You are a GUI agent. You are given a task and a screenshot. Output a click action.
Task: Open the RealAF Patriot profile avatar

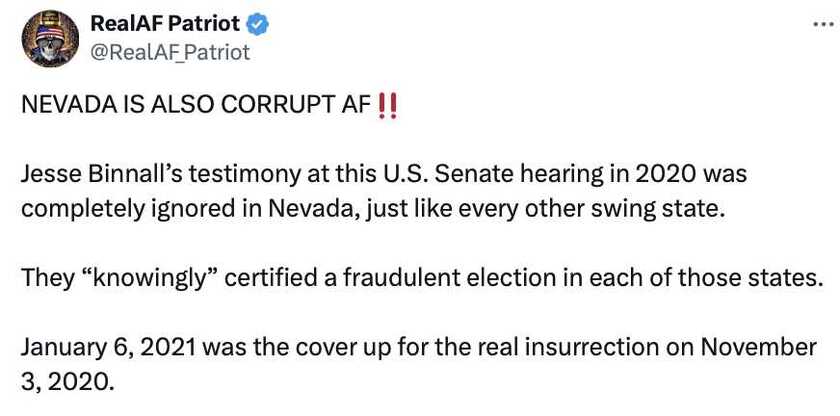(50, 39)
